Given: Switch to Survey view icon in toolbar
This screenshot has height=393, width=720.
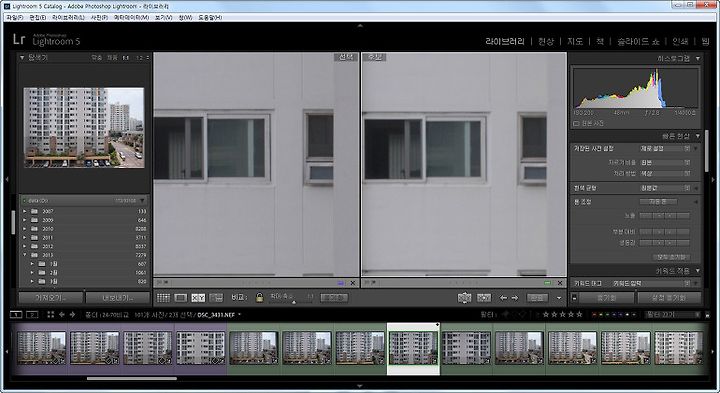Looking at the screenshot, I should [216, 298].
